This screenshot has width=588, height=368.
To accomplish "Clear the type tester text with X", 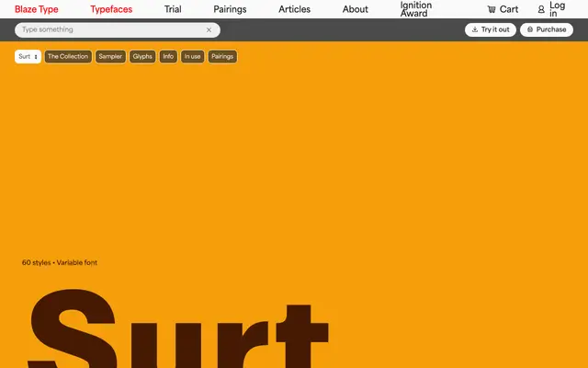I will coord(209,30).
